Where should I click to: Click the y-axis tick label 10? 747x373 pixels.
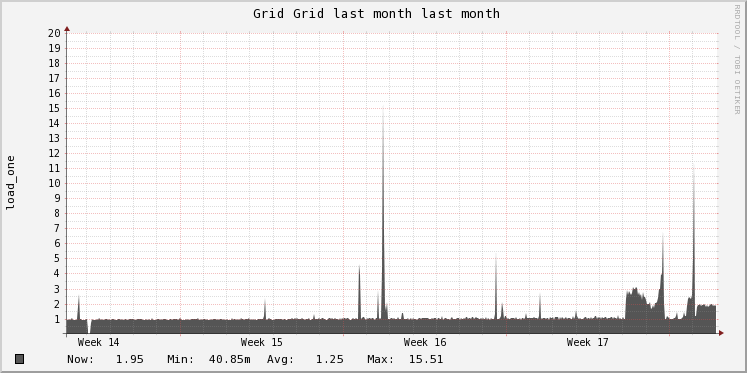pos(54,183)
